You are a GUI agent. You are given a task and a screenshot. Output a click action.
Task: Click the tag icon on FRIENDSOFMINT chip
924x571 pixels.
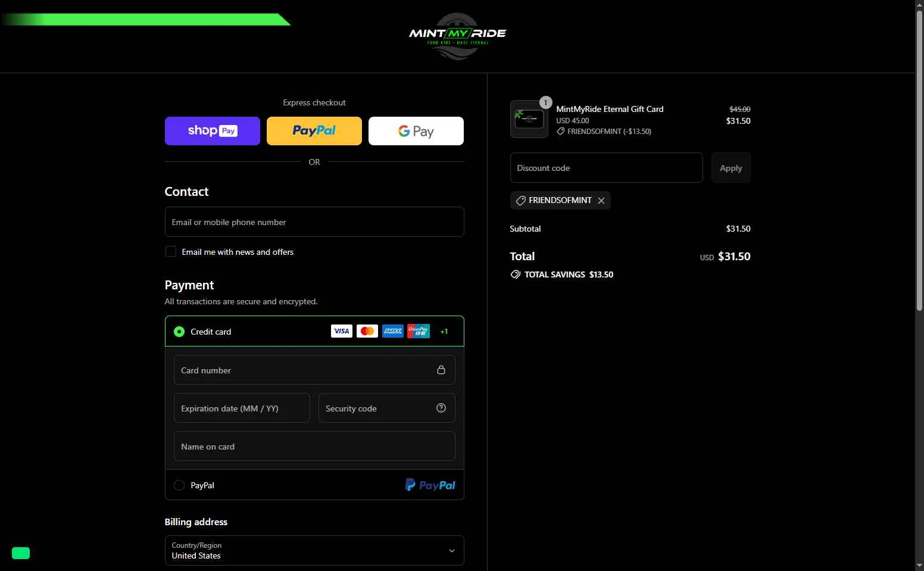tap(520, 201)
